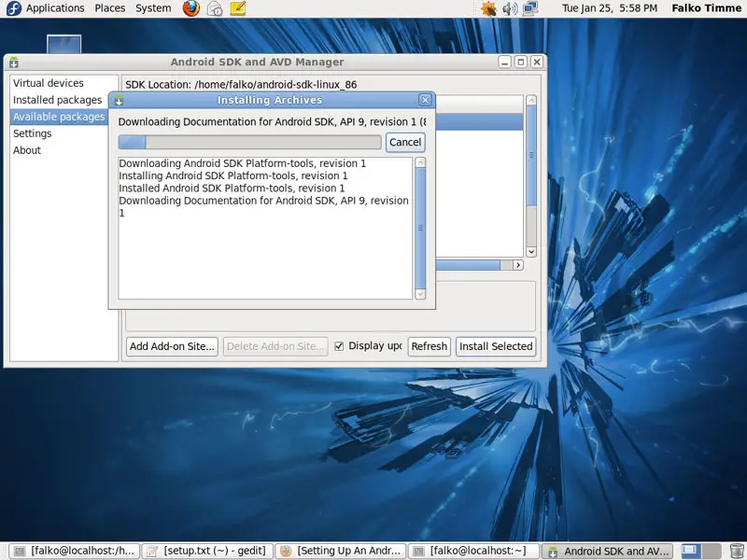This screenshot has width=747, height=560.
Task: Launch Firefox from the top panel
Action: click(191, 8)
